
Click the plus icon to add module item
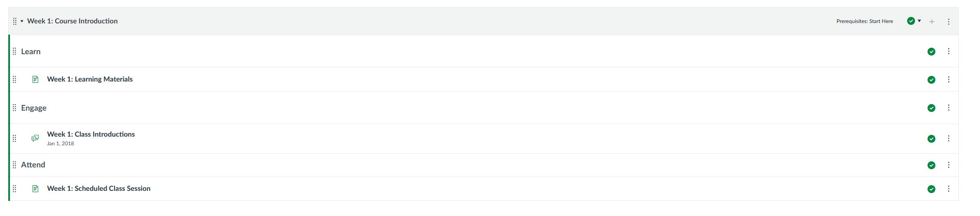pyautogui.click(x=932, y=21)
